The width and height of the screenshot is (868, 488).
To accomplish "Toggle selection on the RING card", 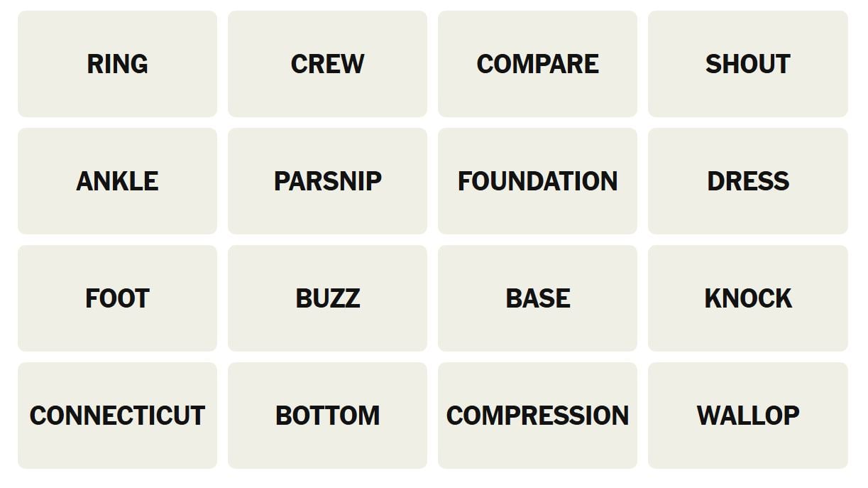I will [117, 64].
